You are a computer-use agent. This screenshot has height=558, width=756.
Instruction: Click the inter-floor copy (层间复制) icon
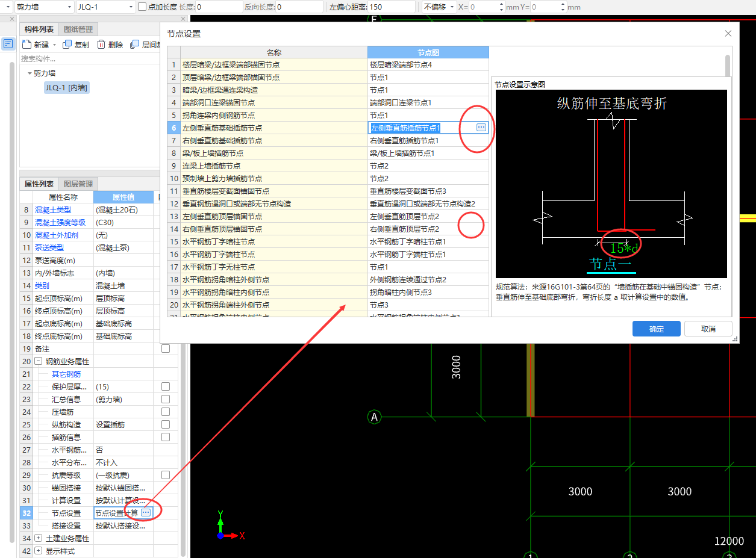pos(135,45)
